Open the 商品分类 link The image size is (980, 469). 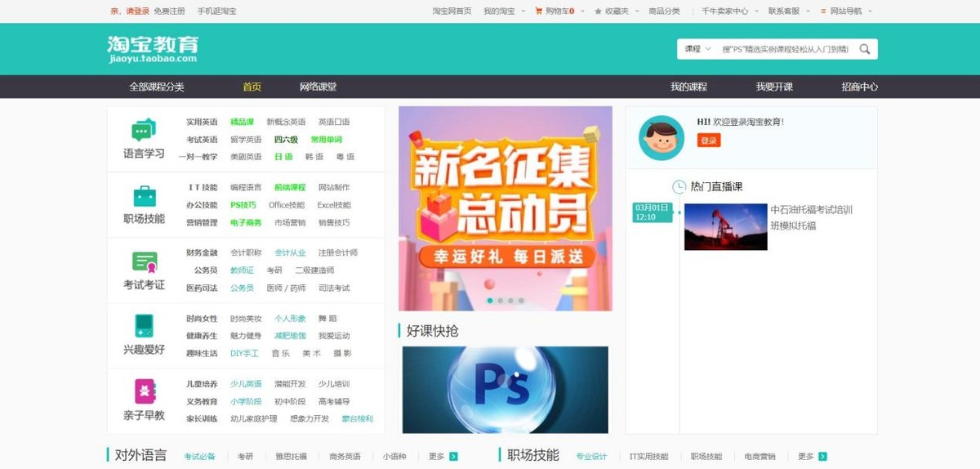pyautogui.click(x=664, y=11)
